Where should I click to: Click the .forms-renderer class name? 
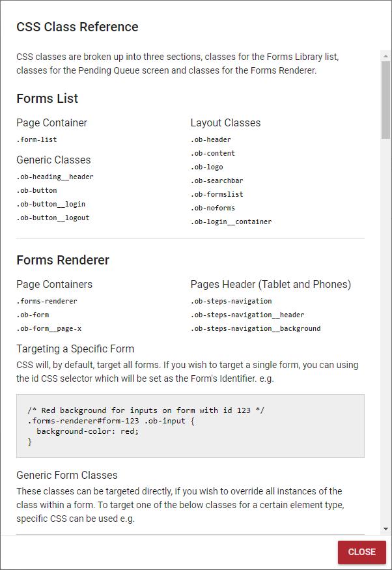tap(47, 302)
